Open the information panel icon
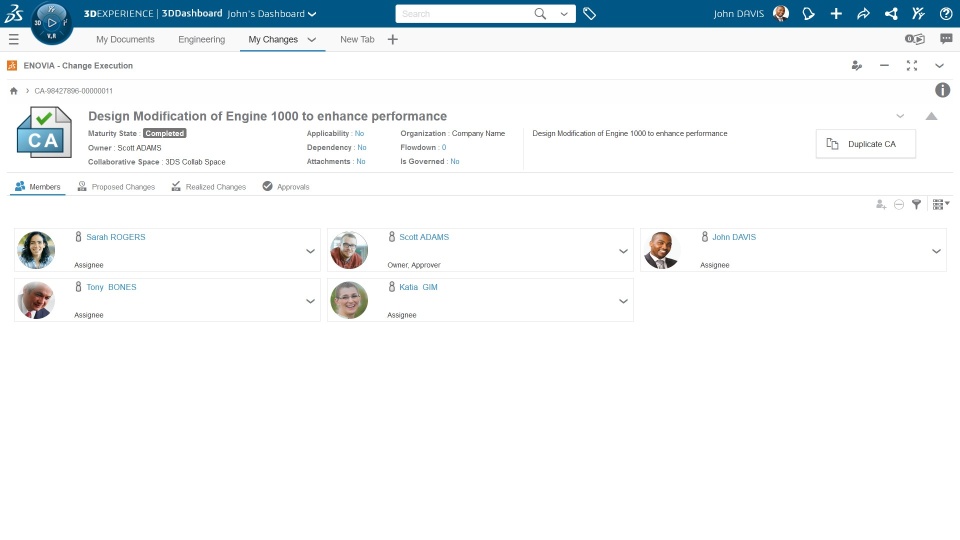The width and height of the screenshot is (960, 540). pos(942,91)
